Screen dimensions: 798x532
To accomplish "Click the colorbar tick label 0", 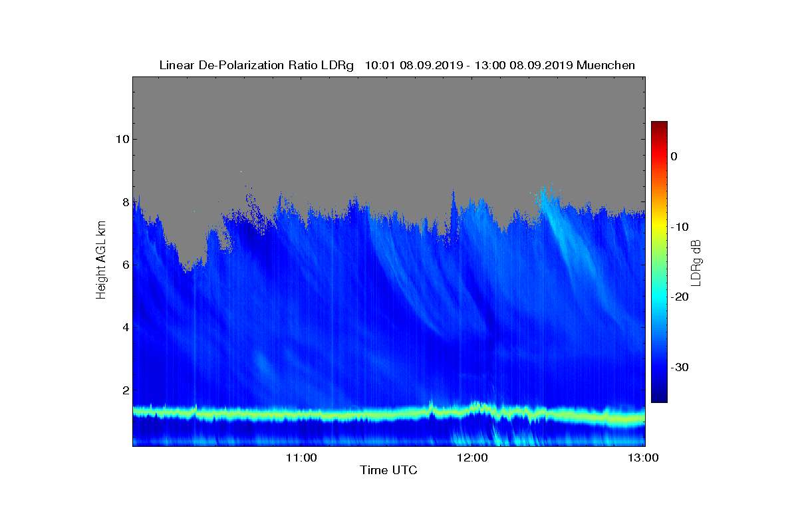I will coord(674,156).
